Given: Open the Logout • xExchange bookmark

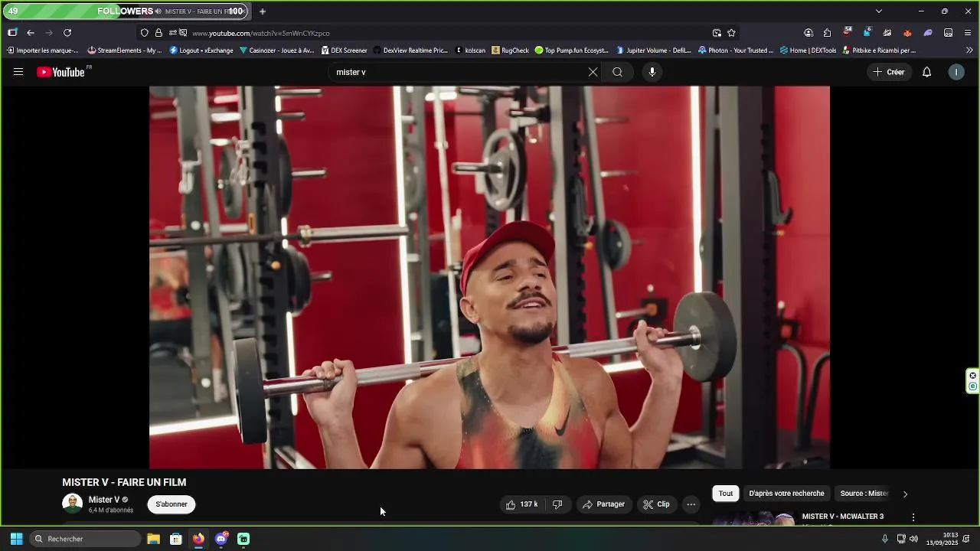Looking at the screenshot, I should coord(201,51).
